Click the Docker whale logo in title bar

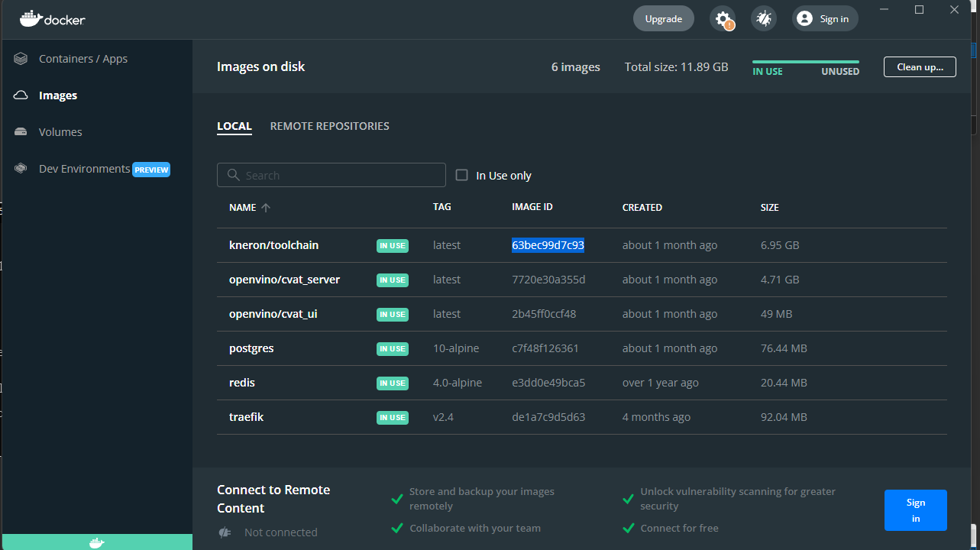coord(31,19)
